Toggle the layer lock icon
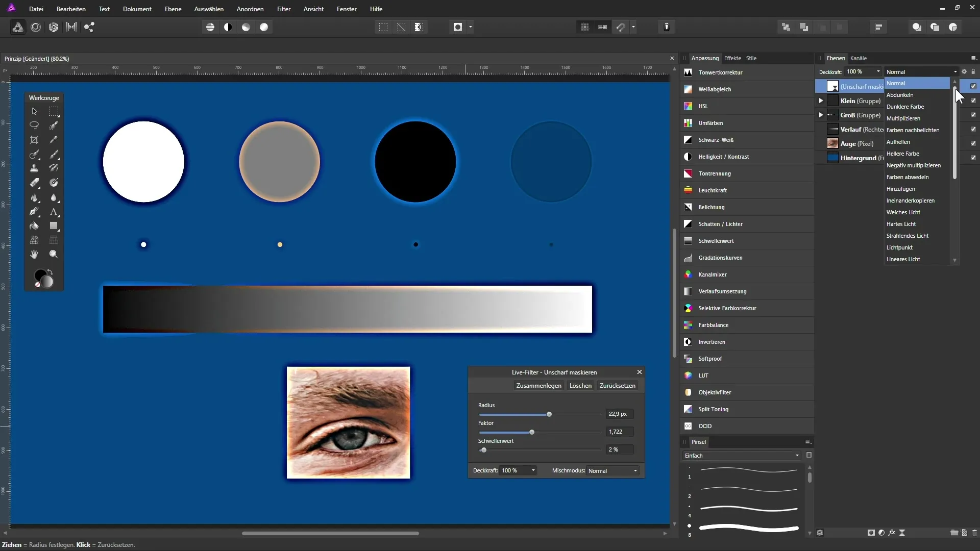Screen dimensions: 980x551 973,71
